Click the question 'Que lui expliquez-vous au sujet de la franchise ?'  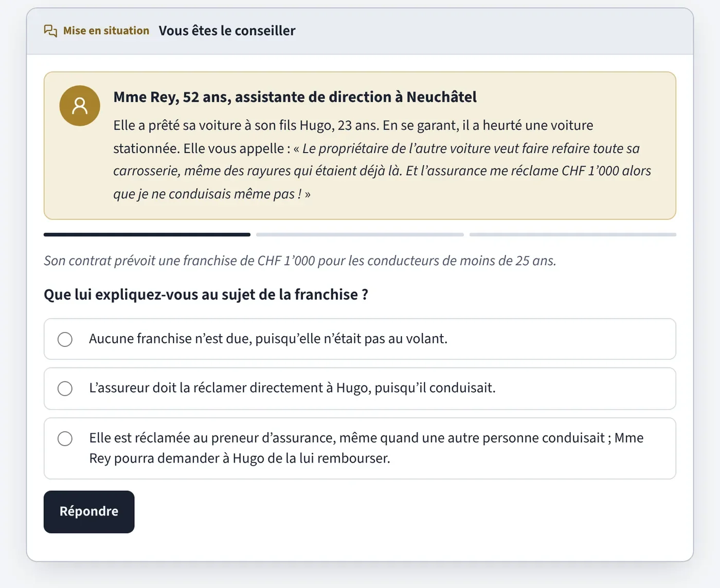coord(206,295)
